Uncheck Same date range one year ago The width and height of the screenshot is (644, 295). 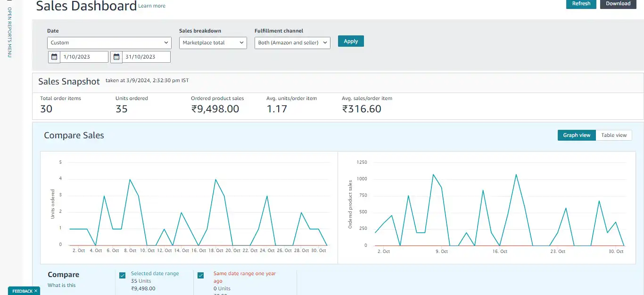pyautogui.click(x=200, y=276)
